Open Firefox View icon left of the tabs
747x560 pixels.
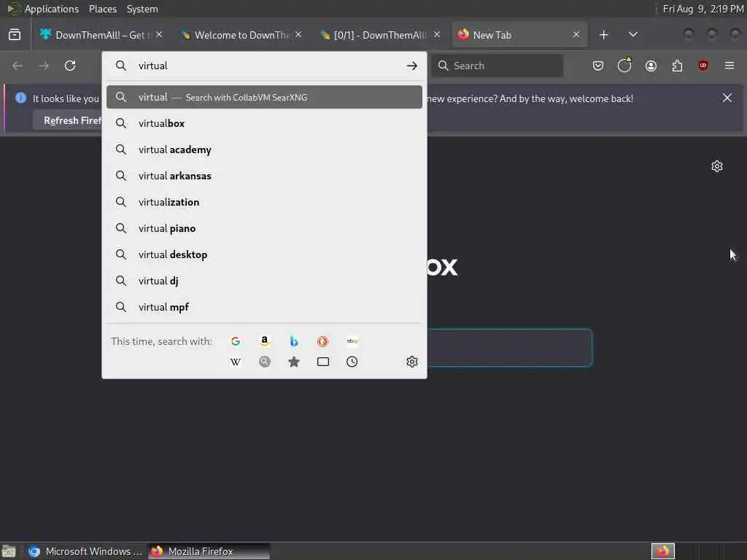15,35
